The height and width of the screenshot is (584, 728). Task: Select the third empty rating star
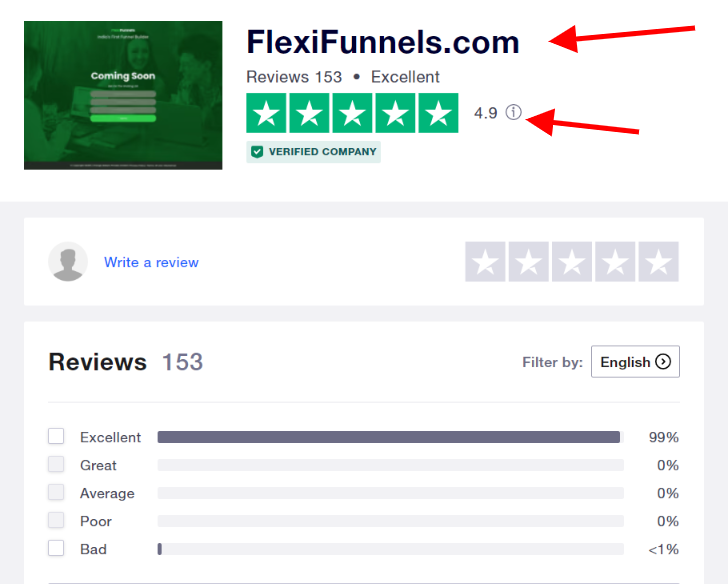[x=572, y=261]
